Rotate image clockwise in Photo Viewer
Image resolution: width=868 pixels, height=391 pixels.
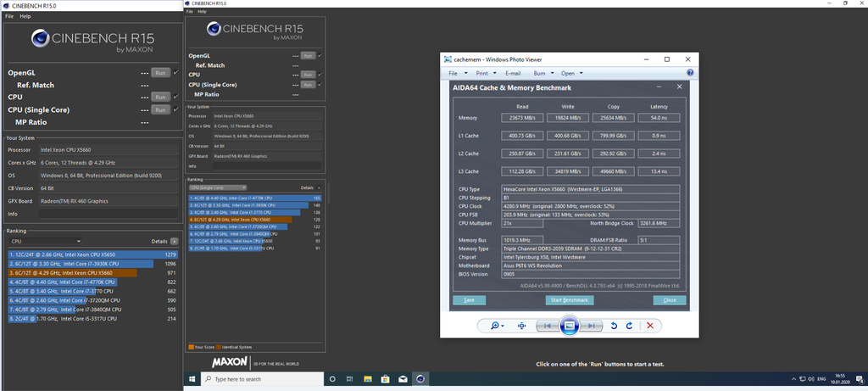(629, 326)
